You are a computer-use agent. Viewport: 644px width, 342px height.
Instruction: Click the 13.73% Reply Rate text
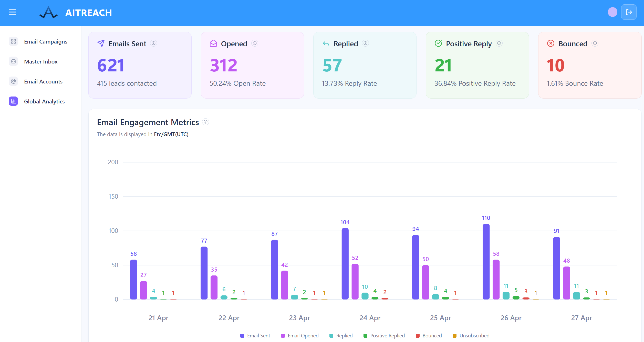click(x=349, y=83)
